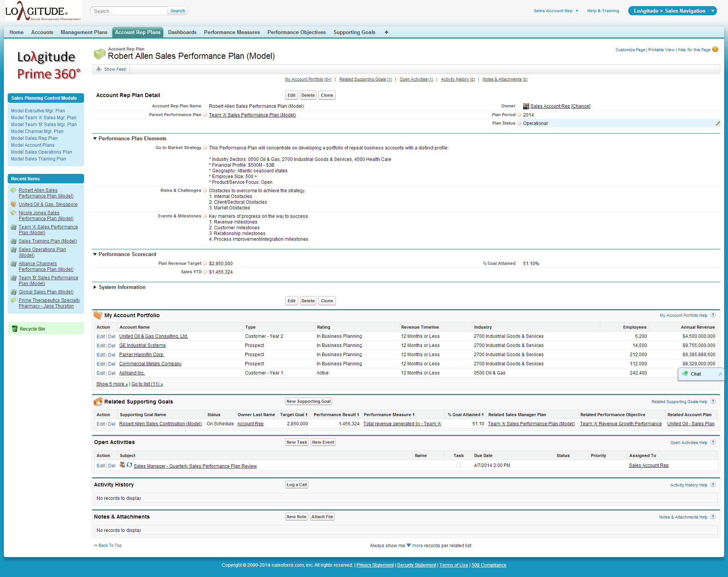Click into the Search input field
The width and height of the screenshot is (728, 577).
click(129, 11)
